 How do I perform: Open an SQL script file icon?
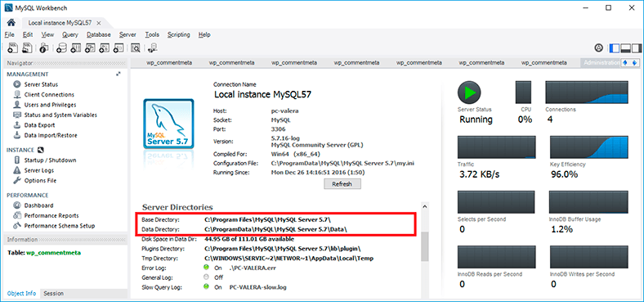pyautogui.click(x=27, y=48)
